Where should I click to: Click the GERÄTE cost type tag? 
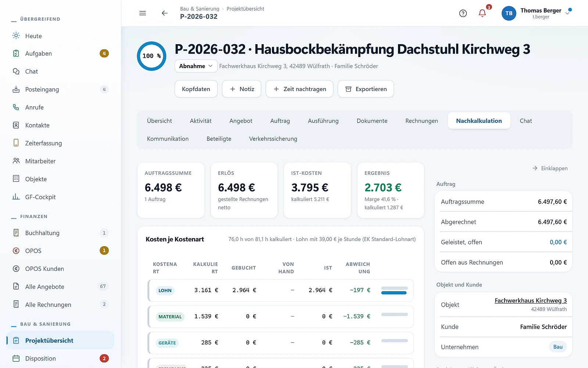[x=167, y=343]
